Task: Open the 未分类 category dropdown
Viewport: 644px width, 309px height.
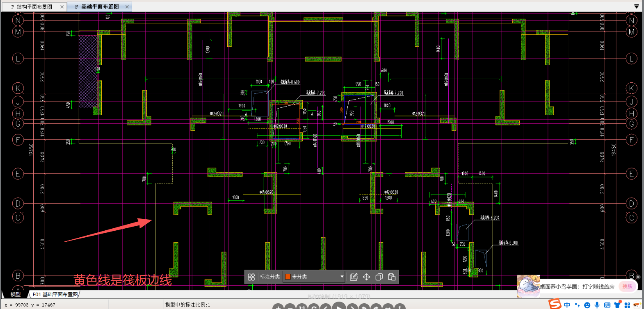Action: tap(314, 277)
